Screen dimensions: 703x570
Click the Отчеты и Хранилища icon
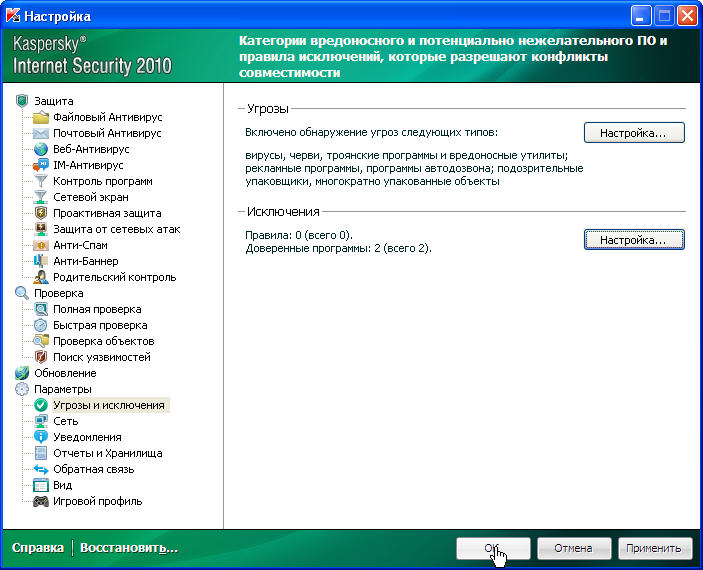click(x=40, y=453)
